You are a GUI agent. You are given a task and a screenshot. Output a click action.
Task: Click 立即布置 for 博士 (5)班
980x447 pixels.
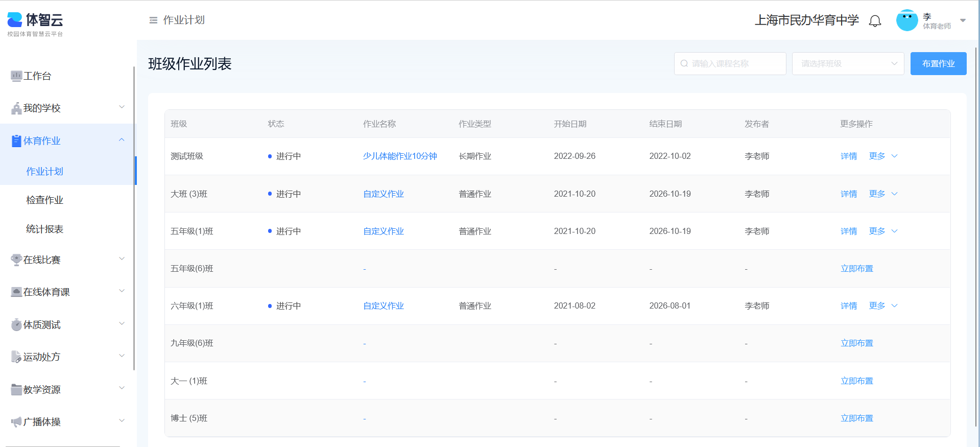tap(857, 418)
